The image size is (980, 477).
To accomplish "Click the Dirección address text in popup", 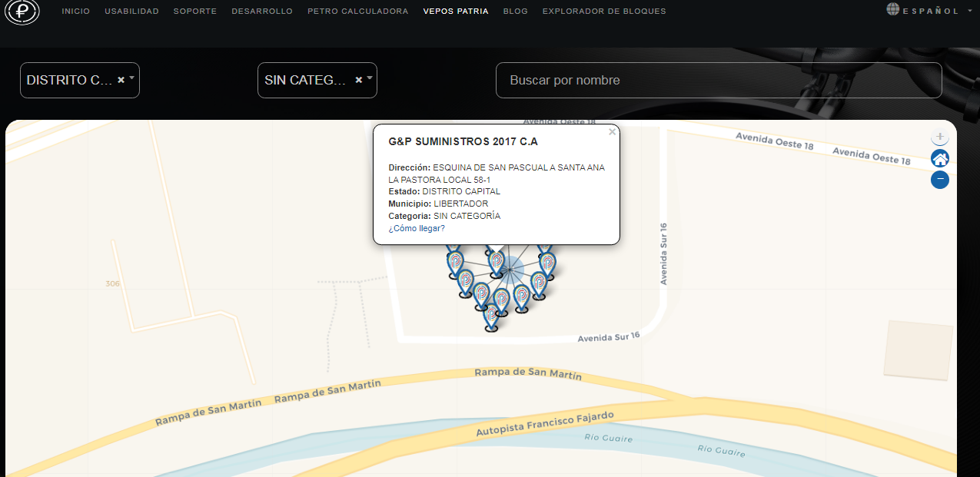I will coord(497,173).
